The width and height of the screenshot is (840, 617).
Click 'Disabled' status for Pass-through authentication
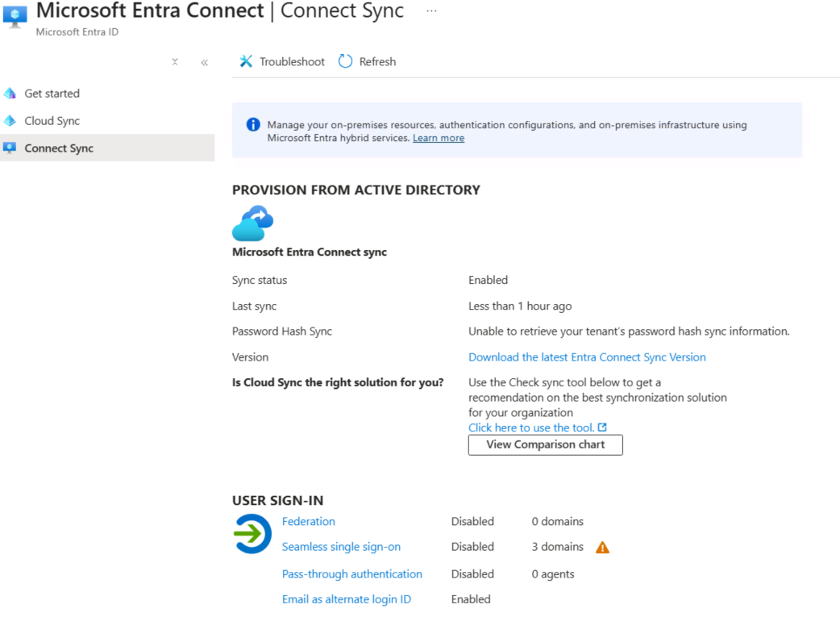(472, 574)
